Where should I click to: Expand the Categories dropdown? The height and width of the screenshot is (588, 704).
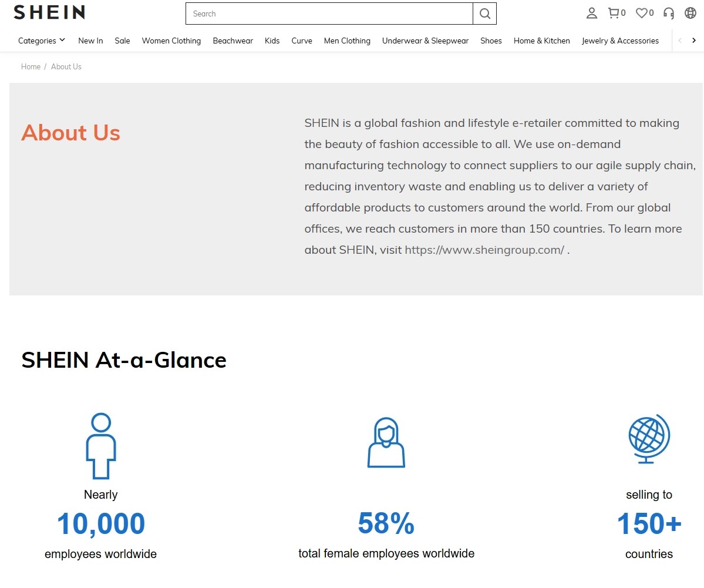tap(42, 41)
